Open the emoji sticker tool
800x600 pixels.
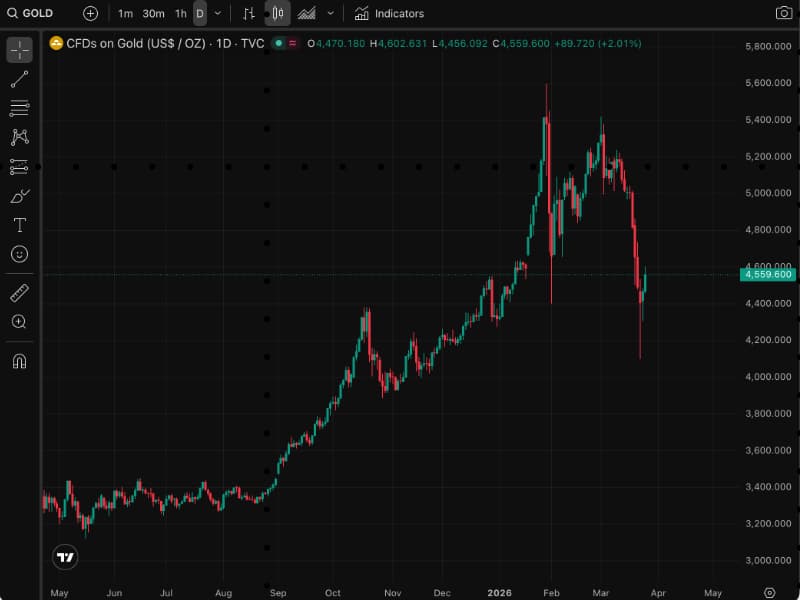(x=20, y=255)
